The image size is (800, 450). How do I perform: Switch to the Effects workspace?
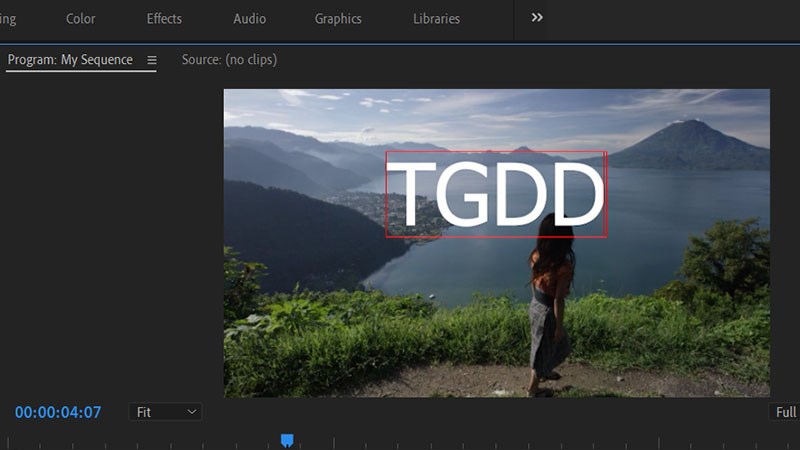tap(164, 19)
